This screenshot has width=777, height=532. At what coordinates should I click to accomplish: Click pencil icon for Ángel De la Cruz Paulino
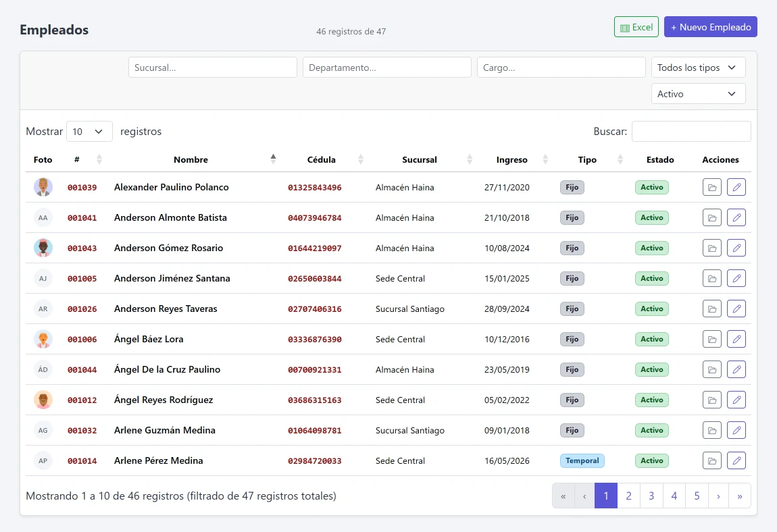click(736, 369)
